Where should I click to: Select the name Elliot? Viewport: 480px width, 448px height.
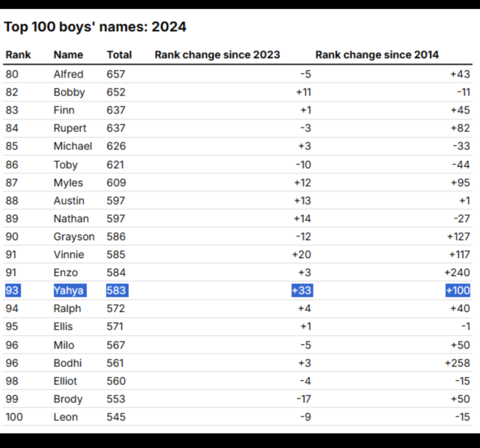65,381
